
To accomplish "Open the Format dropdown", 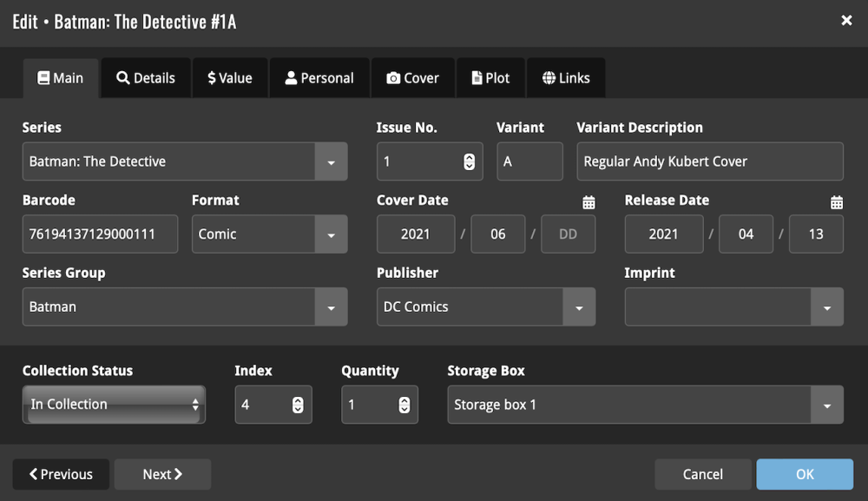I will [x=332, y=234].
